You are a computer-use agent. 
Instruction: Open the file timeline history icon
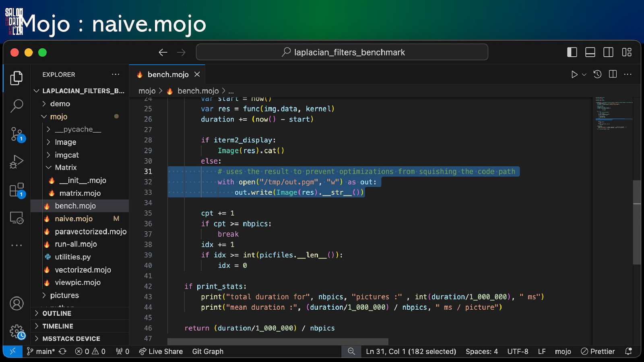point(597,74)
